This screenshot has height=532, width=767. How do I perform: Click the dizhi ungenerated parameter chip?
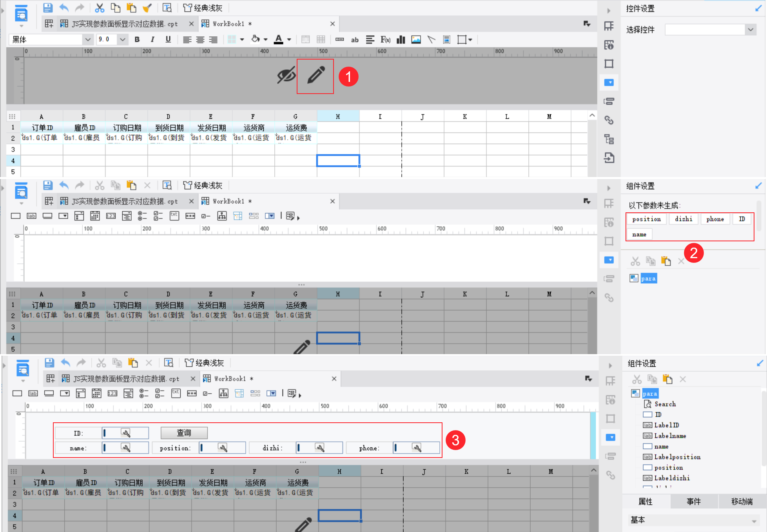(x=683, y=219)
